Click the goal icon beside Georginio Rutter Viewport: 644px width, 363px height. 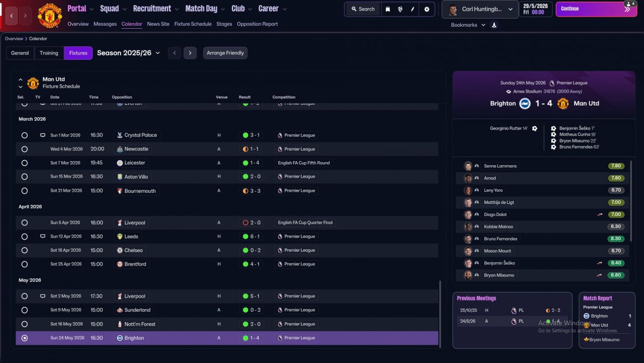[535, 128]
